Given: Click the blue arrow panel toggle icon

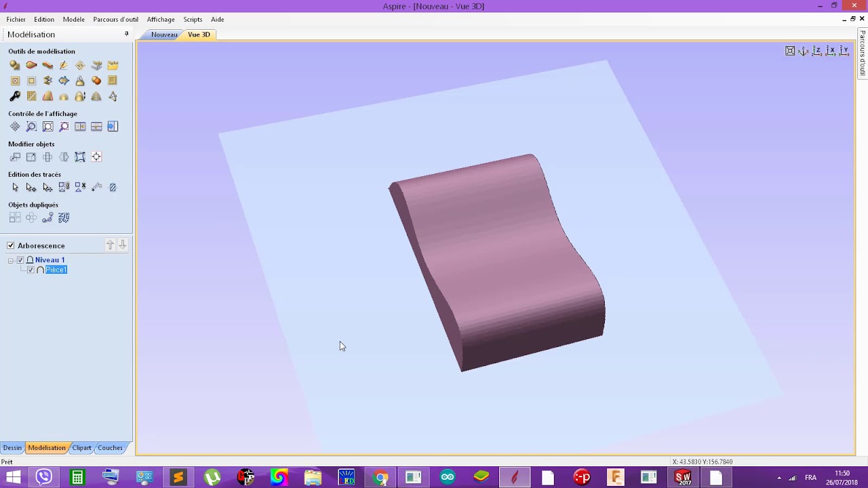Looking at the screenshot, I should [x=113, y=127].
